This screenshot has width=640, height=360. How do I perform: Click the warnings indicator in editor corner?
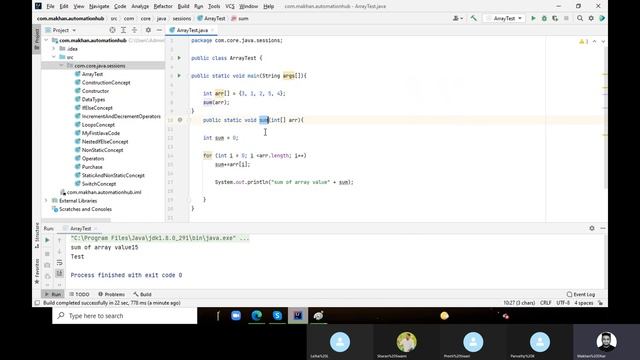(584, 41)
